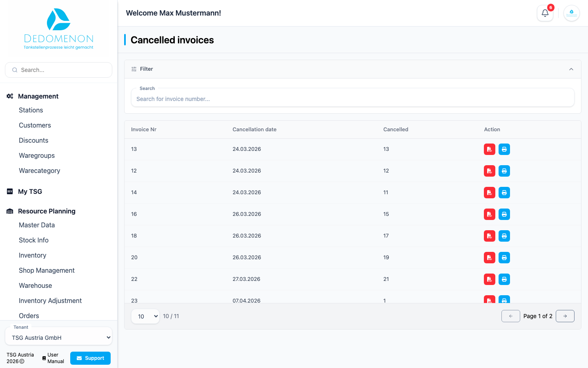This screenshot has width=588, height=368.
Task: Print invoice 16
Action: pos(504,214)
